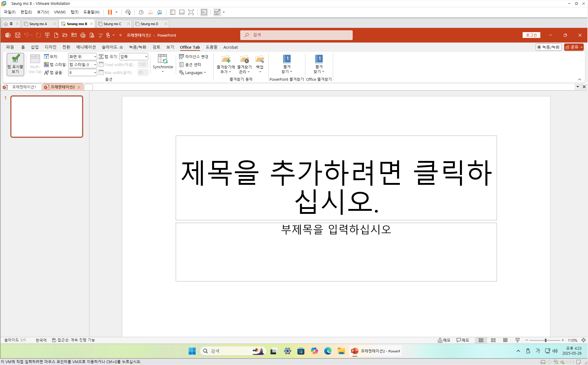Switch to slide sorter view in status bar
The image size is (588, 365).
pos(493,340)
